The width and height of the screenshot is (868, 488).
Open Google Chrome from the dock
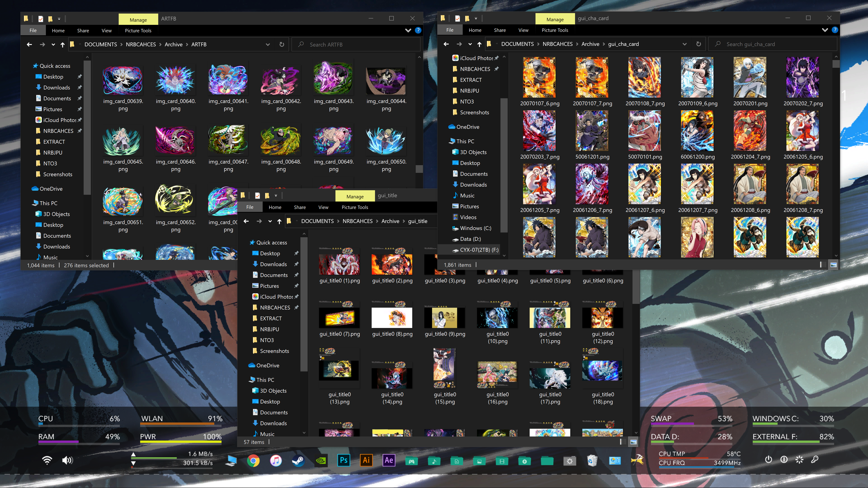point(253,460)
